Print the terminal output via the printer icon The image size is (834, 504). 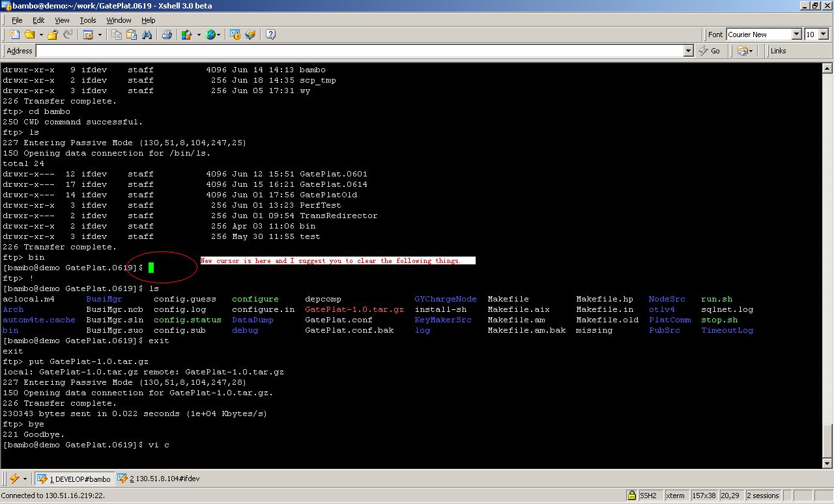167,34
